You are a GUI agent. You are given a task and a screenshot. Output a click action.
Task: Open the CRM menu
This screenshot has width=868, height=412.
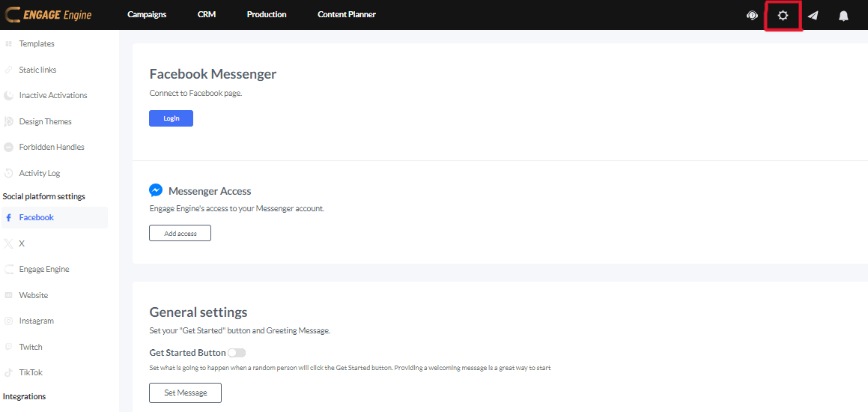207,15
